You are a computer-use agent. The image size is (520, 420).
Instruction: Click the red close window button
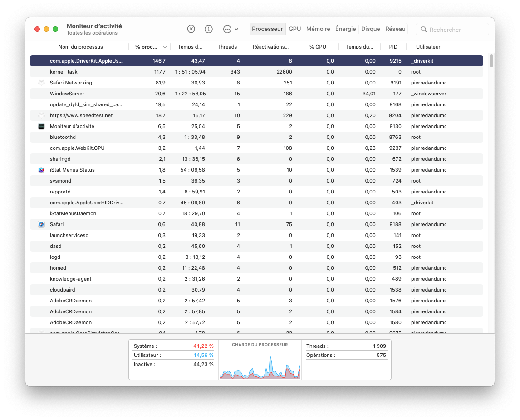(37, 29)
